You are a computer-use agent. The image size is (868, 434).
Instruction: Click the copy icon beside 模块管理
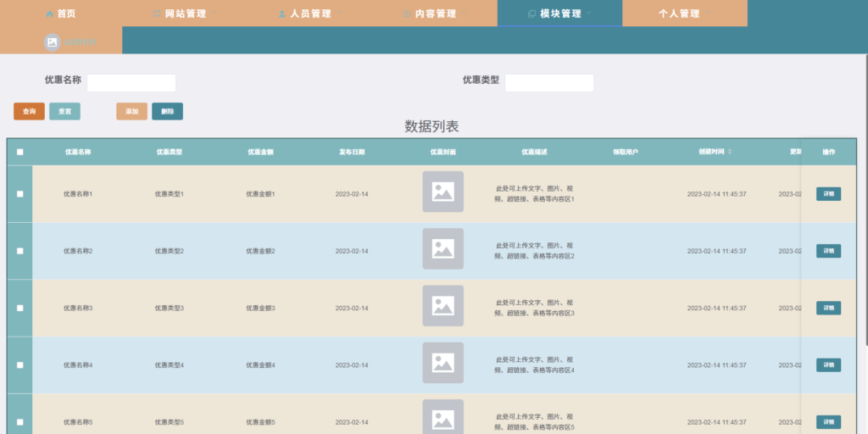pos(532,14)
